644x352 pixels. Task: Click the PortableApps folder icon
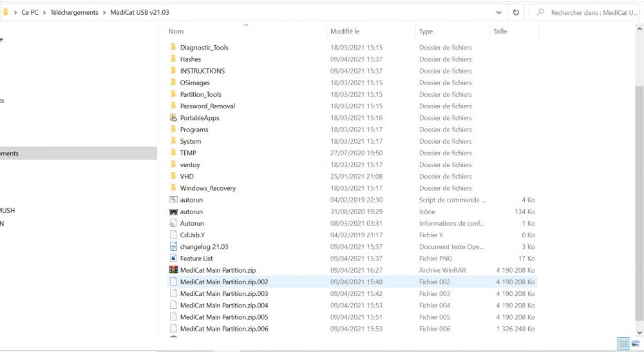(x=173, y=118)
